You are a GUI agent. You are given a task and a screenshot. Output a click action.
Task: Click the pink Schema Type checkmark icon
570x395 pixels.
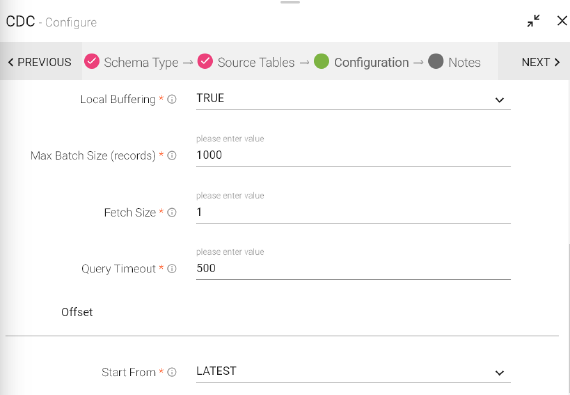(92, 61)
